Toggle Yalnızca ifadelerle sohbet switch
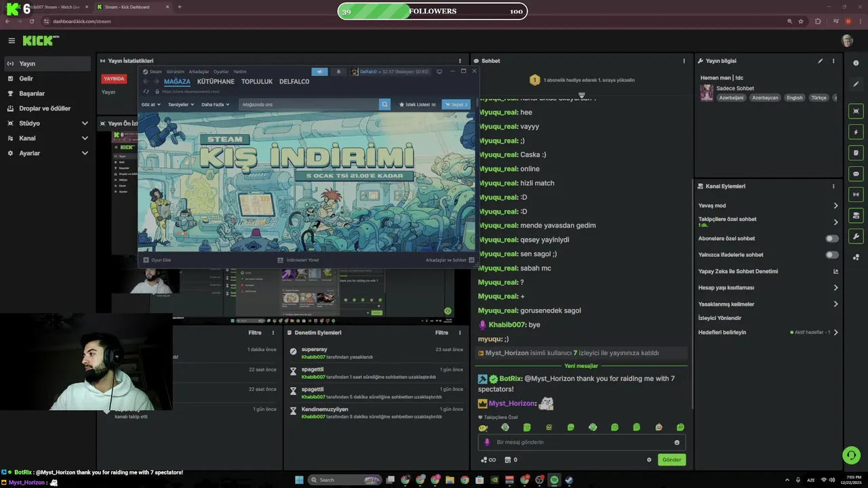This screenshot has height=488, width=868. pos(832,255)
